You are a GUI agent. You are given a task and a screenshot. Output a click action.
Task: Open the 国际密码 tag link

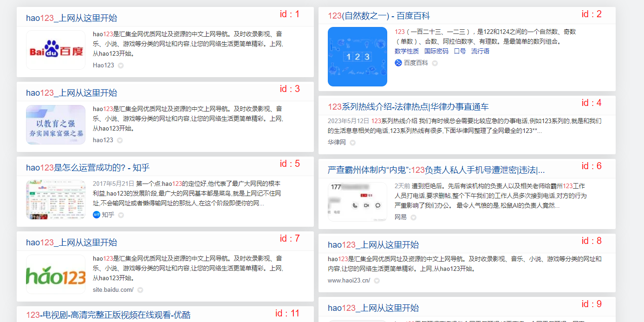click(436, 51)
